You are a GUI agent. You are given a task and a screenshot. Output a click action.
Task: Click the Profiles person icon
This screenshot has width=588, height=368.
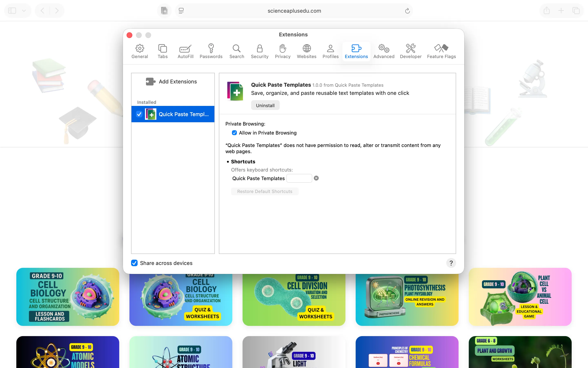click(331, 48)
